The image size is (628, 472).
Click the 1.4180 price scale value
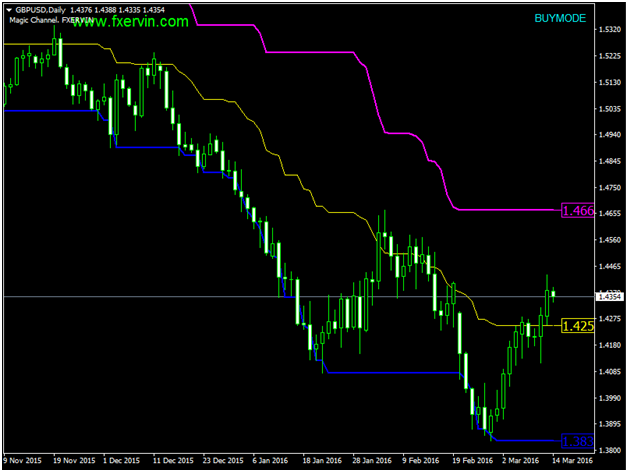click(610, 345)
